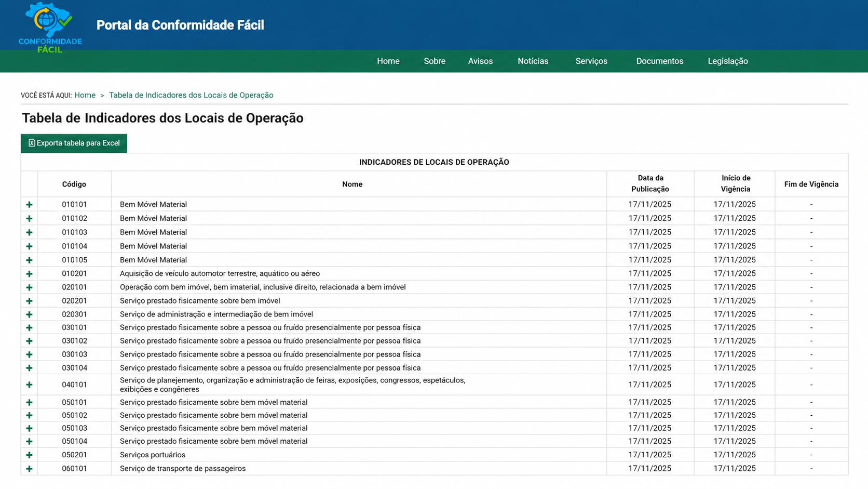868x489 pixels.
Task: Expand row 020201 plus icon
Action: (29, 301)
